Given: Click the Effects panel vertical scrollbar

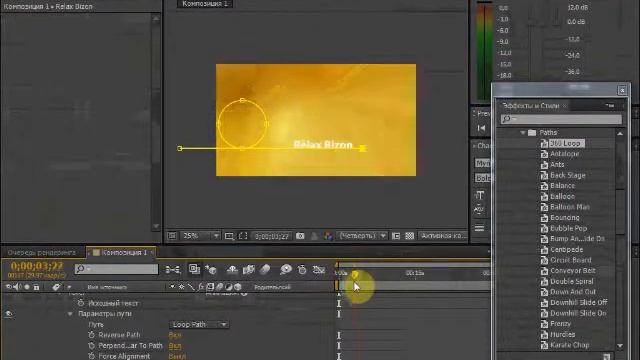Looking at the screenshot, I should [620, 239].
